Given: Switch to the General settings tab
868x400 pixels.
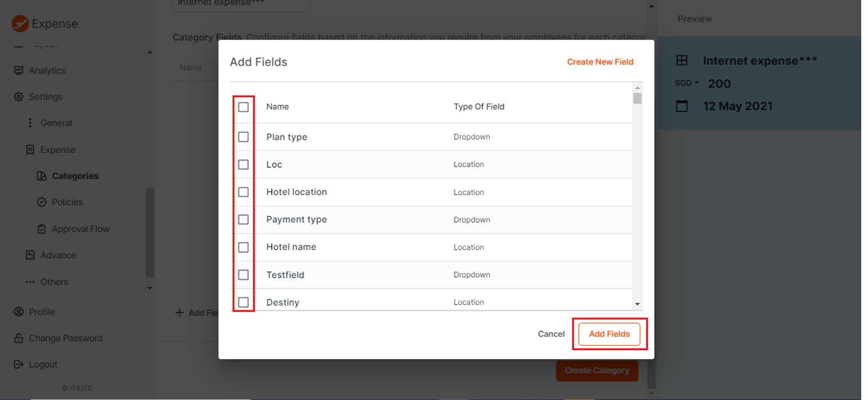Looking at the screenshot, I should [56, 123].
